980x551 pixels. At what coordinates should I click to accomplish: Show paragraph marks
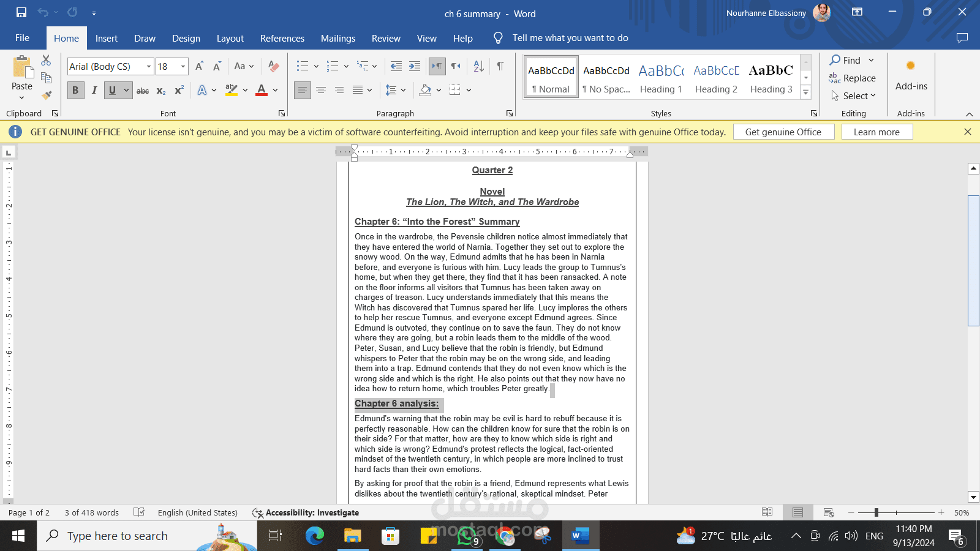(x=500, y=66)
